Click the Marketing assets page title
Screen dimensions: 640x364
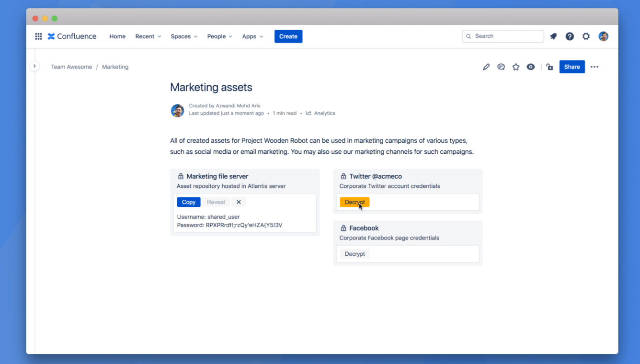[211, 87]
